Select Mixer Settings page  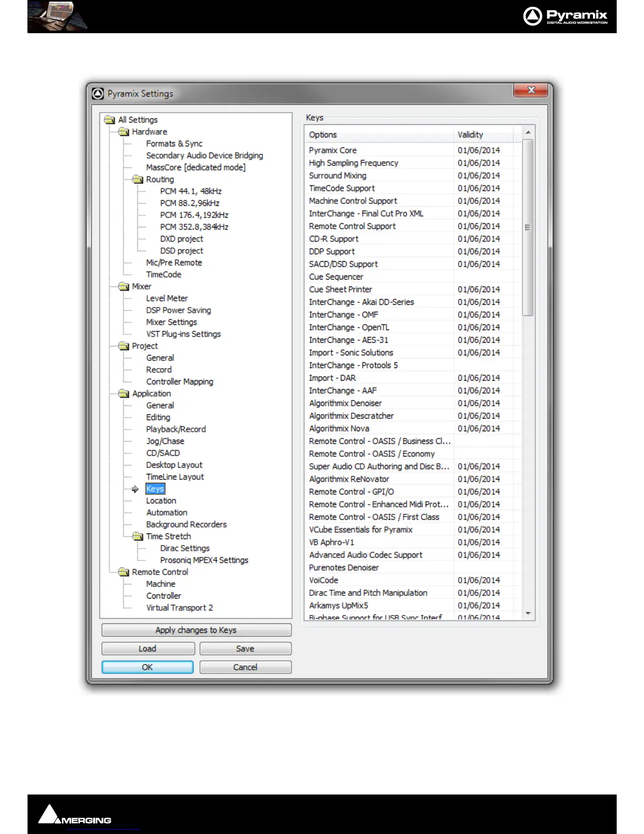[172, 322]
